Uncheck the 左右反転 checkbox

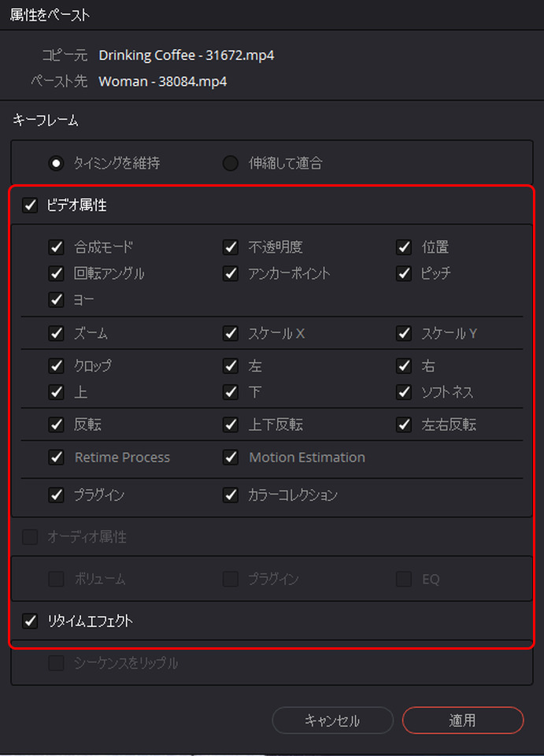coord(404,424)
